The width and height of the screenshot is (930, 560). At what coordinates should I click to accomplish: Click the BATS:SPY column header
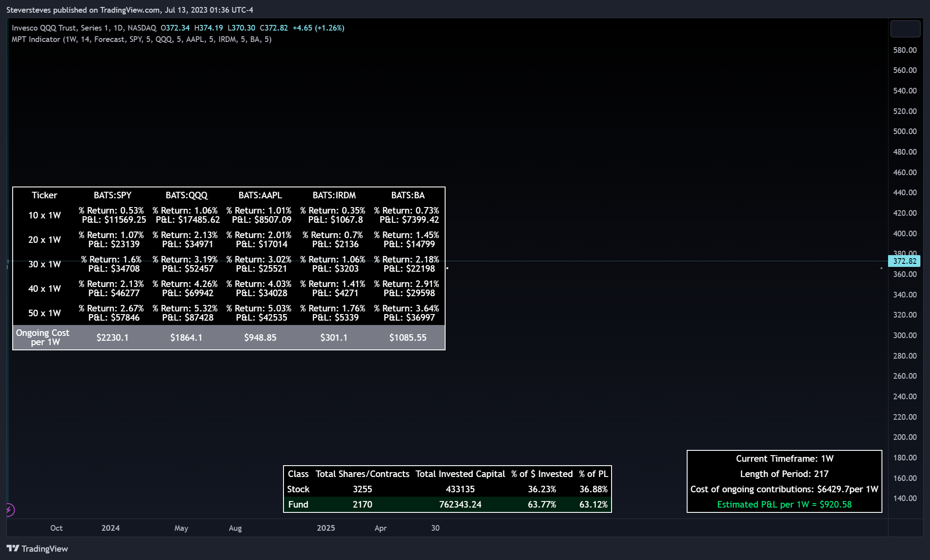(x=112, y=195)
